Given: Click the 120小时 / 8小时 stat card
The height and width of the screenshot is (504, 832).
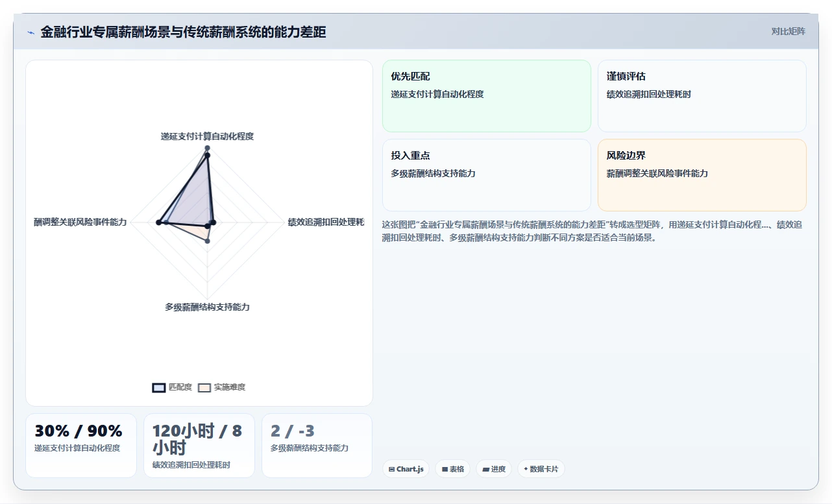Looking at the screenshot, I should point(199,446).
